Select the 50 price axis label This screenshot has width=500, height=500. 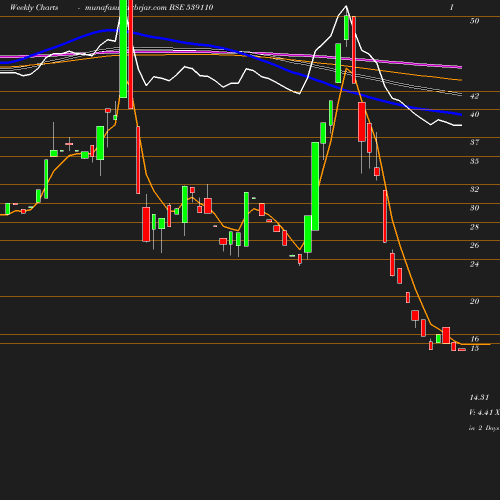pyautogui.click(x=474, y=21)
